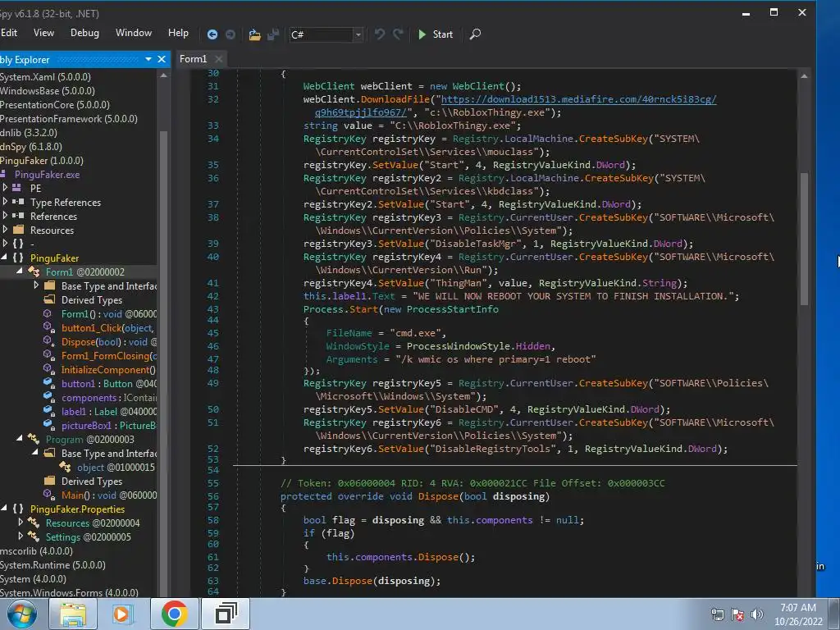
Task: Click the DownloadFile method reference
Action: 395,99
